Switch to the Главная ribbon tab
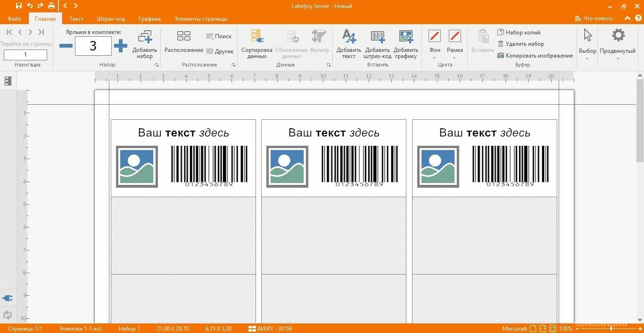Image resolution: width=644 pixels, height=333 pixels. [45, 19]
